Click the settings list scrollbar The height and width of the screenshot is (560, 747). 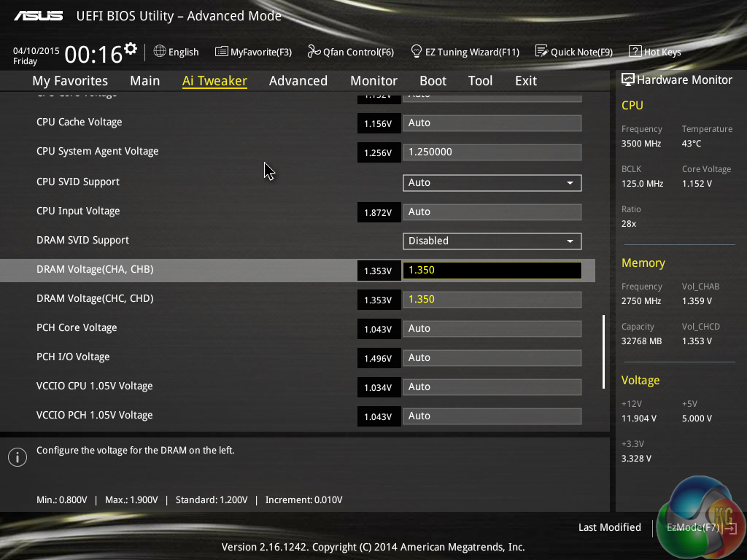click(603, 351)
